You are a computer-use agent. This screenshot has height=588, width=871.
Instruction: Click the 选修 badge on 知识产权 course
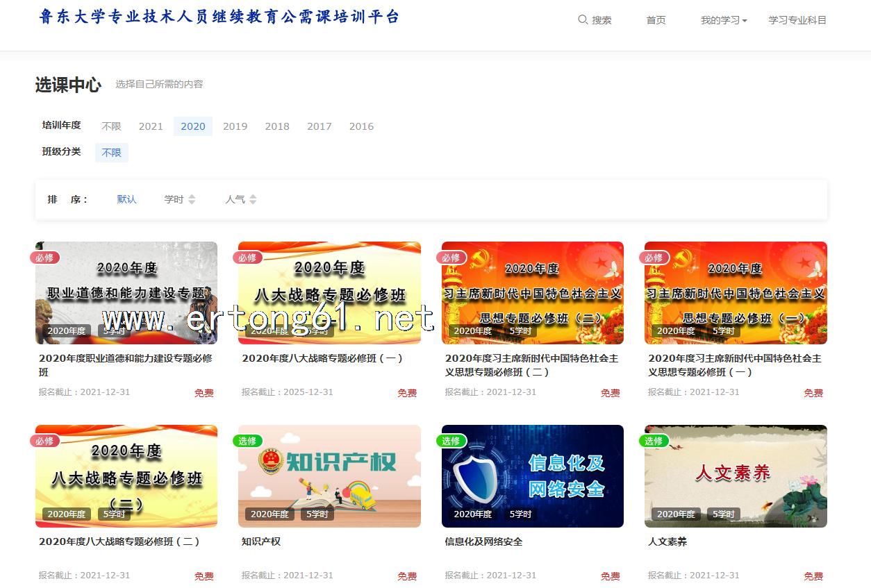tap(247, 441)
